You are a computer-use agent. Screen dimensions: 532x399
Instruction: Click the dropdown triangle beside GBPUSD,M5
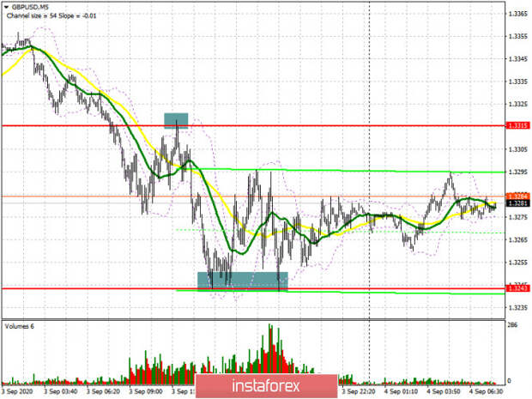(x=8, y=8)
